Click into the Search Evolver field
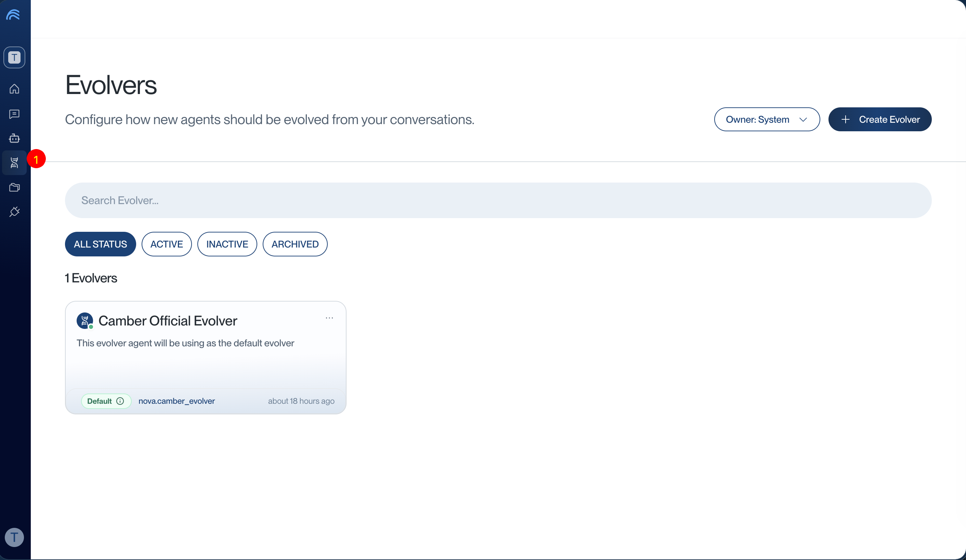The height and width of the screenshot is (560, 966). (498, 200)
